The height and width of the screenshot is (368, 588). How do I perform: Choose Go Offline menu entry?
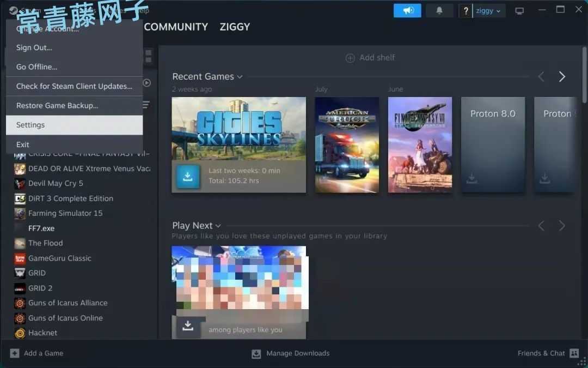(74, 67)
